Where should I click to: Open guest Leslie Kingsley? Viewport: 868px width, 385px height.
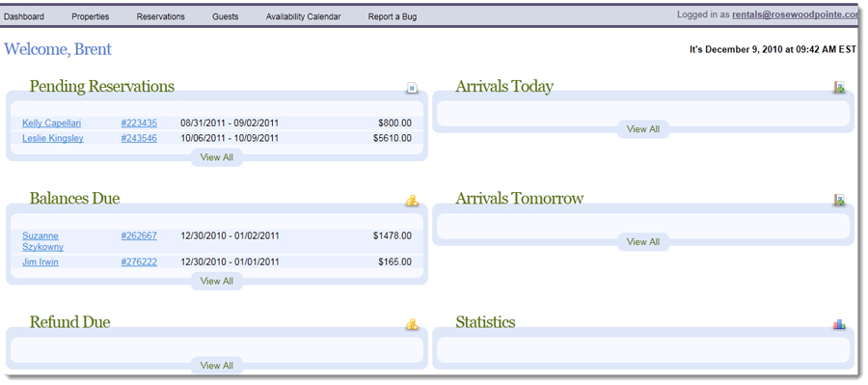[x=53, y=138]
